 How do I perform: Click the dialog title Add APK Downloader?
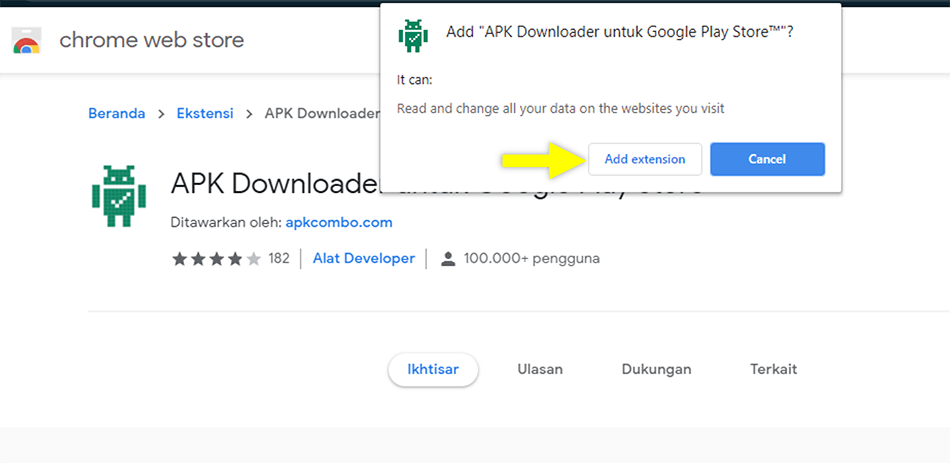click(x=620, y=32)
